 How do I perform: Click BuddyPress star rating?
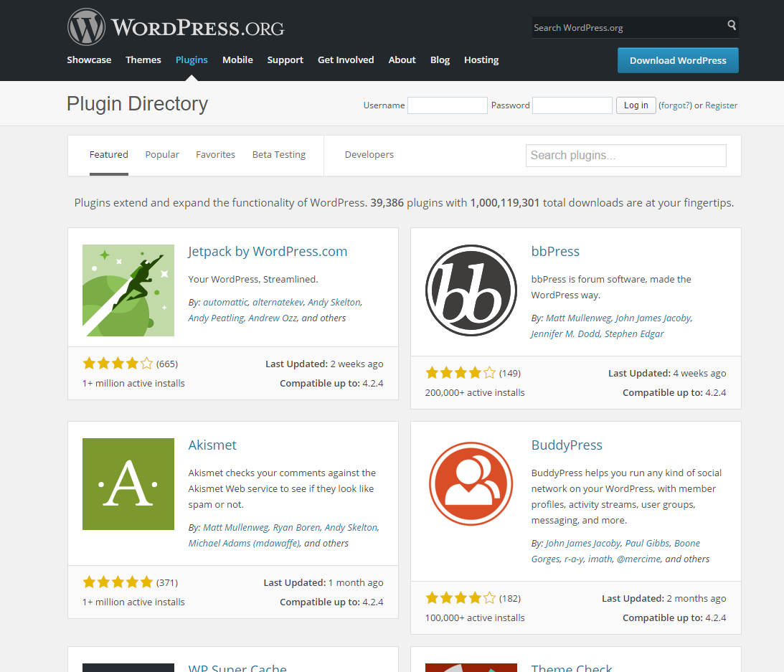(x=461, y=598)
